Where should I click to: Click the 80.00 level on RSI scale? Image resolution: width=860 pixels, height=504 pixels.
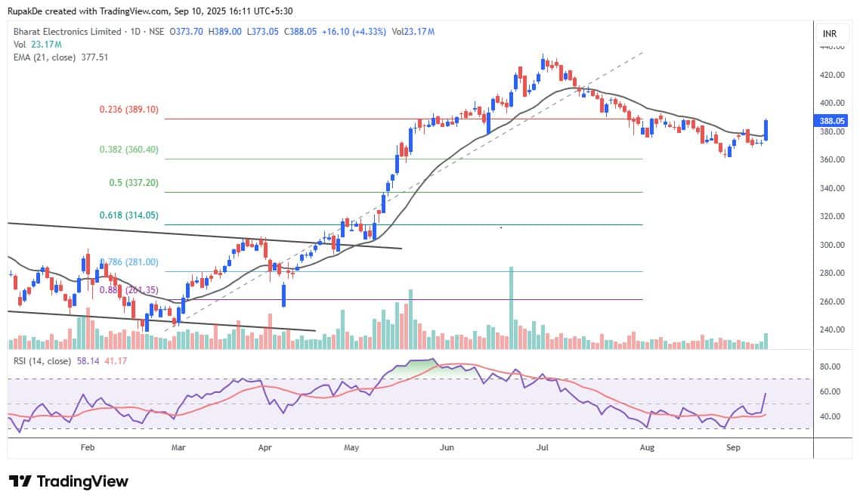click(x=830, y=367)
